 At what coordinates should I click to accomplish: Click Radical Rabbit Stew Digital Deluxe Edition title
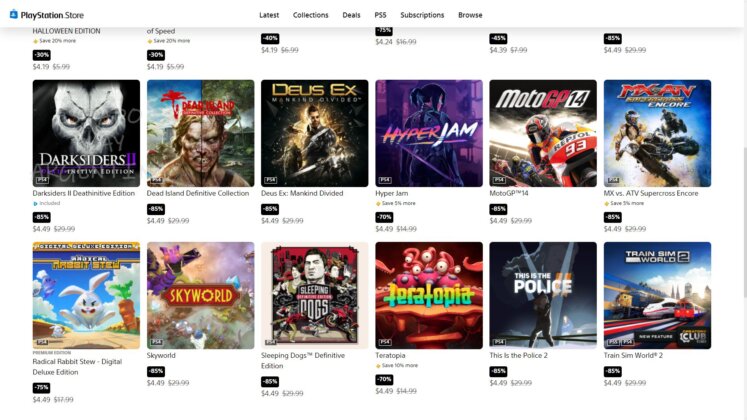point(77,367)
